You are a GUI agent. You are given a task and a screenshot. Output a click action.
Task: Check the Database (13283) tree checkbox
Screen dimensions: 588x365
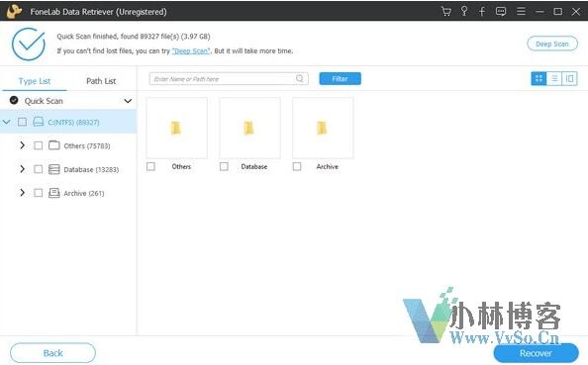(x=38, y=169)
